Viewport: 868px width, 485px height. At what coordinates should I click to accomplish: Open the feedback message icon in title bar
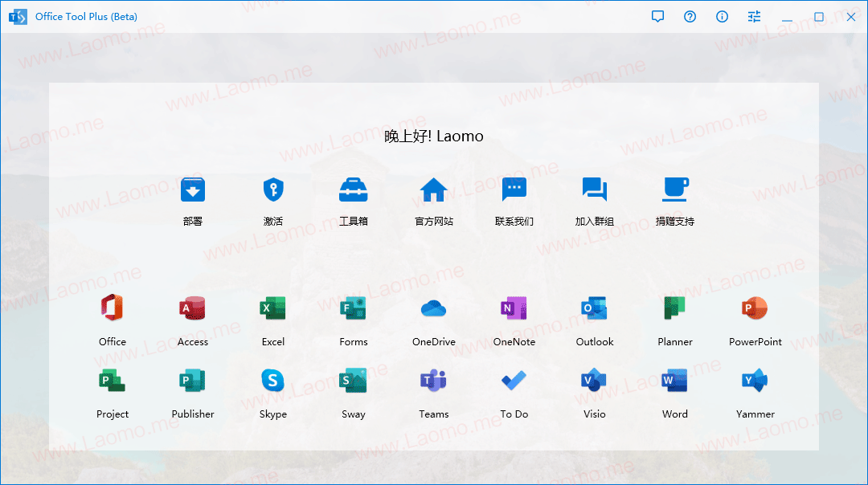click(x=657, y=17)
